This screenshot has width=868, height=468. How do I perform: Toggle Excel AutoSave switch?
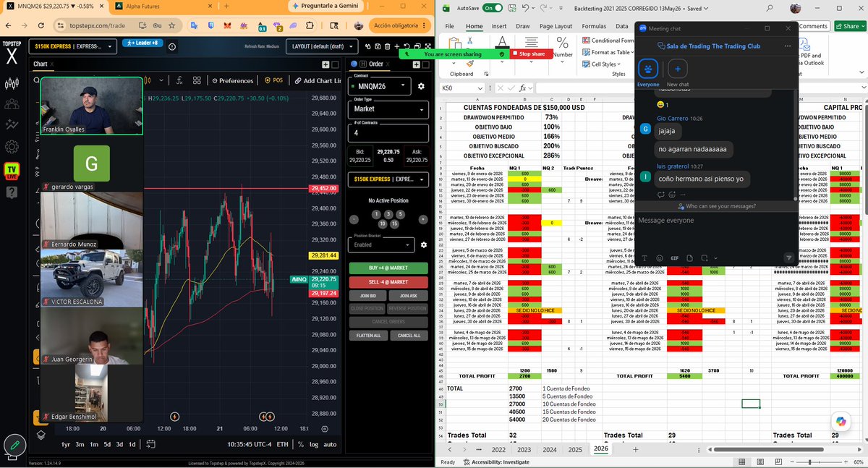(493, 8)
